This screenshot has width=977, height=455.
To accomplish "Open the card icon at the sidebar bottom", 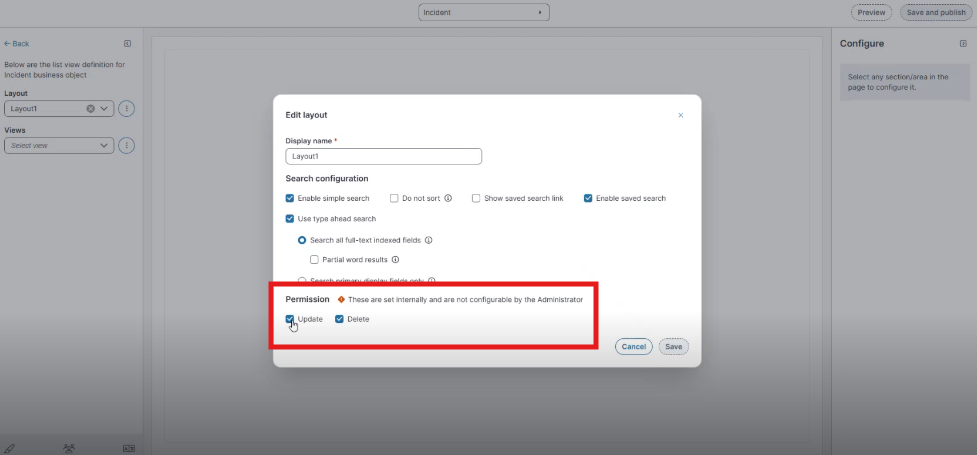I will click(x=129, y=448).
